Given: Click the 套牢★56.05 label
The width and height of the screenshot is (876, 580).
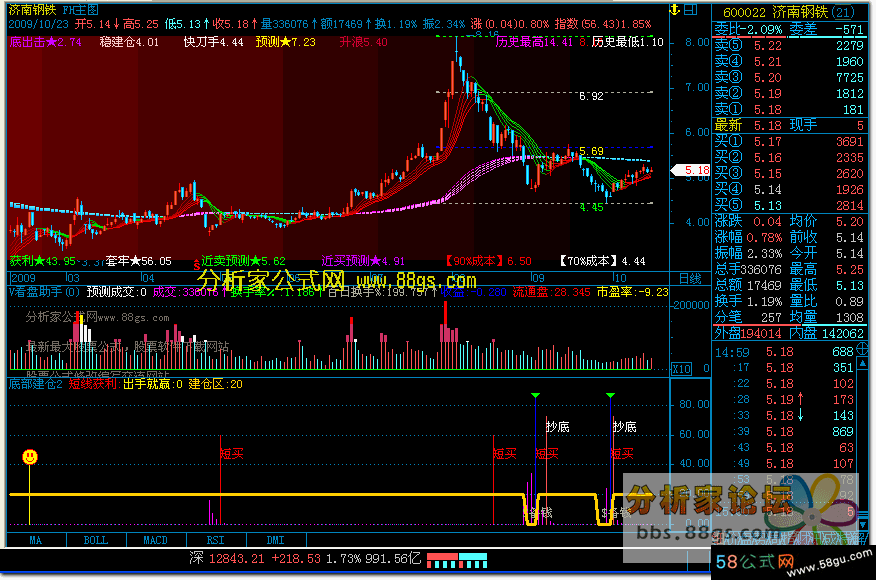Looking at the screenshot, I should pyautogui.click(x=139, y=261).
